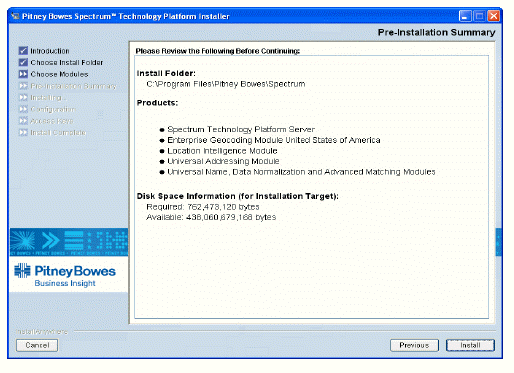The height and width of the screenshot is (373, 514).
Task: Click the Installing step arrow icon
Action: [23, 97]
